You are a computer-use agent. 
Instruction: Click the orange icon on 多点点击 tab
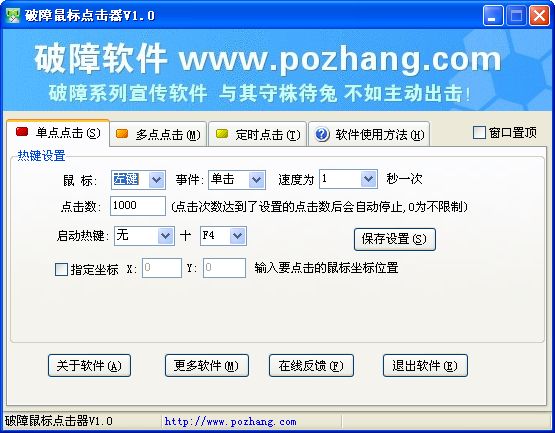(x=122, y=133)
